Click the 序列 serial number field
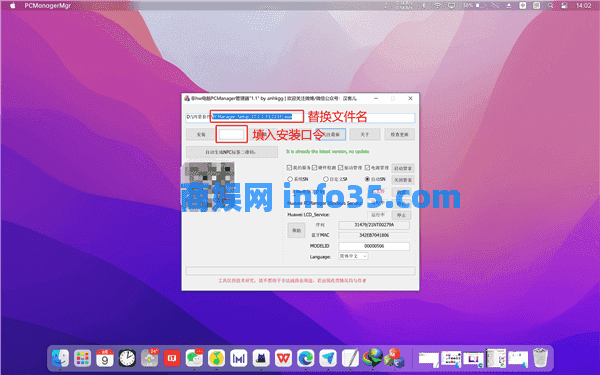This screenshot has height=375, width=600. pyautogui.click(x=374, y=225)
